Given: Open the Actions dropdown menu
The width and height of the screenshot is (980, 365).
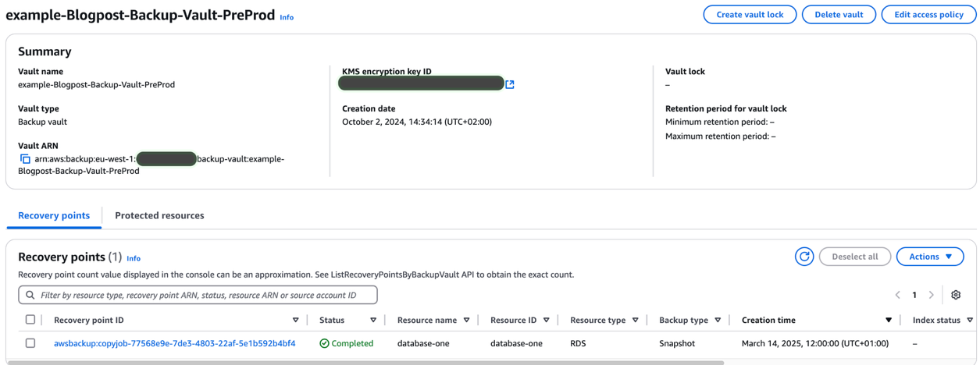Looking at the screenshot, I should tap(929, 257).
